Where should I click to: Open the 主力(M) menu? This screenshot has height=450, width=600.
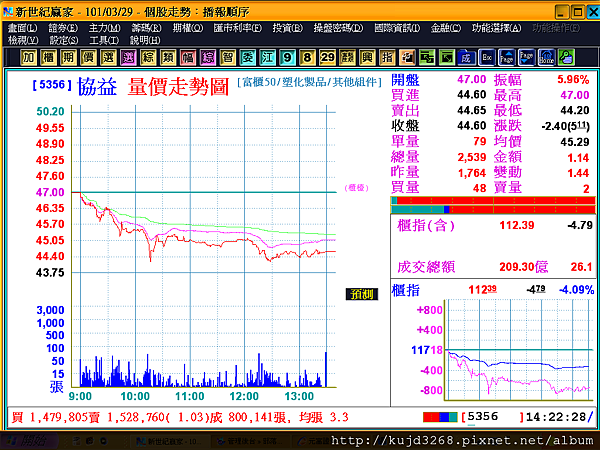click(x=104, y=28)
